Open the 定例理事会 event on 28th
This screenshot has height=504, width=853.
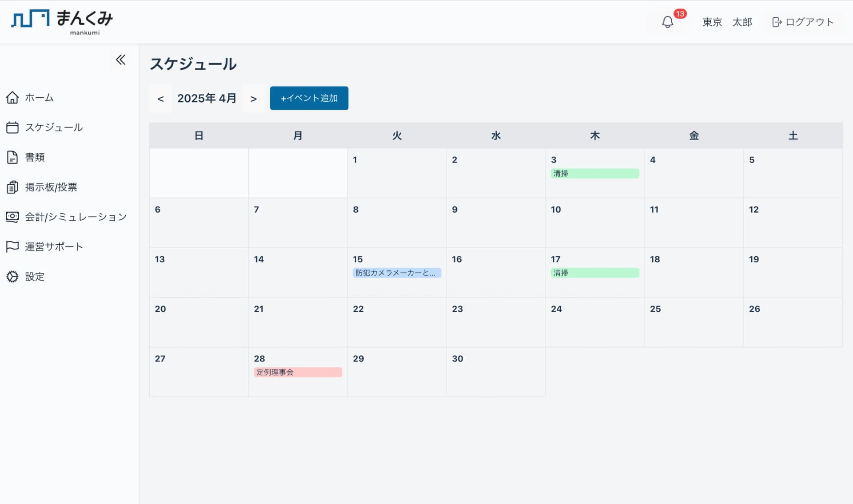click(x=297, y=372)
